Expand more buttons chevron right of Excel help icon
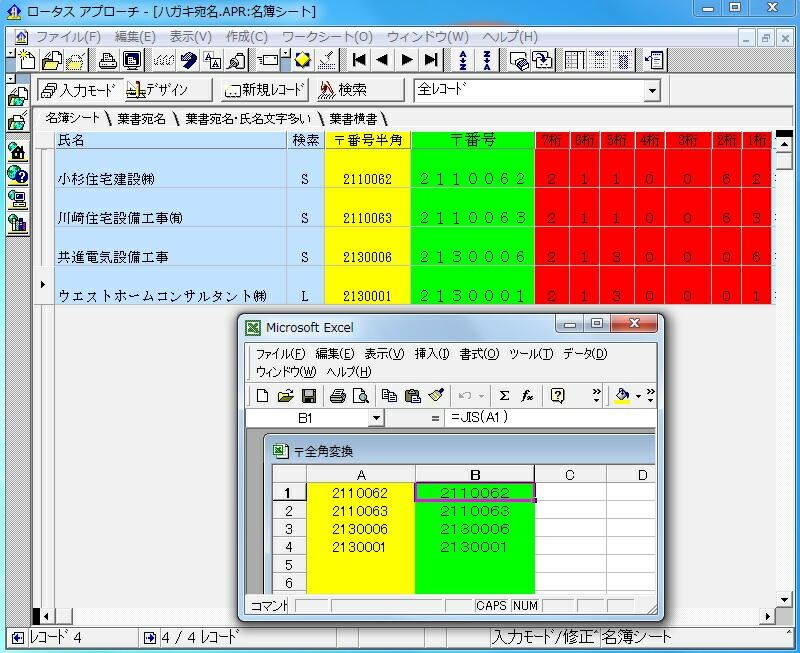 coord(596,395)
